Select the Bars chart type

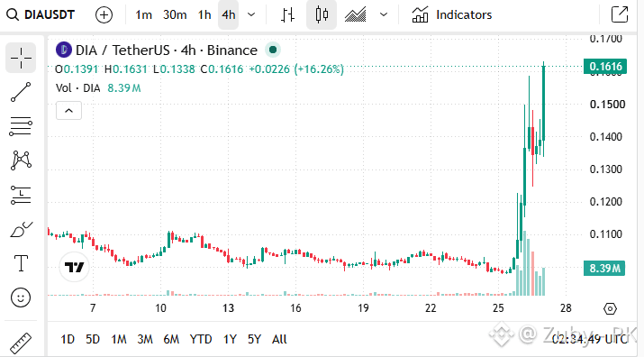coord(288,14)
